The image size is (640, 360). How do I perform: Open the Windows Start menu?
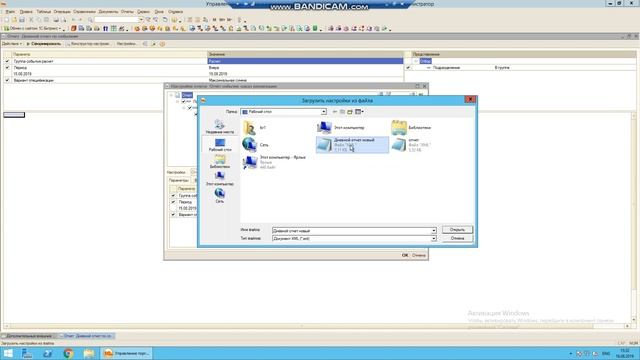[x=7, y=353]
